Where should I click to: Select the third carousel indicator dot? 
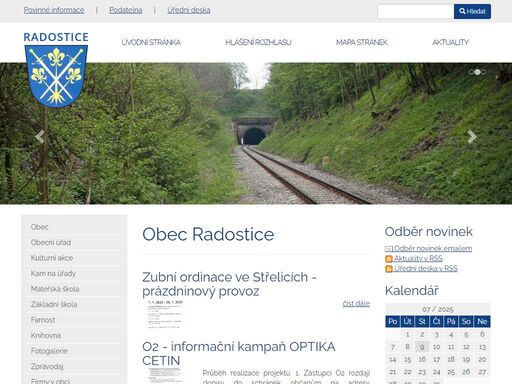pyautogui.click(x=484, y=72)
